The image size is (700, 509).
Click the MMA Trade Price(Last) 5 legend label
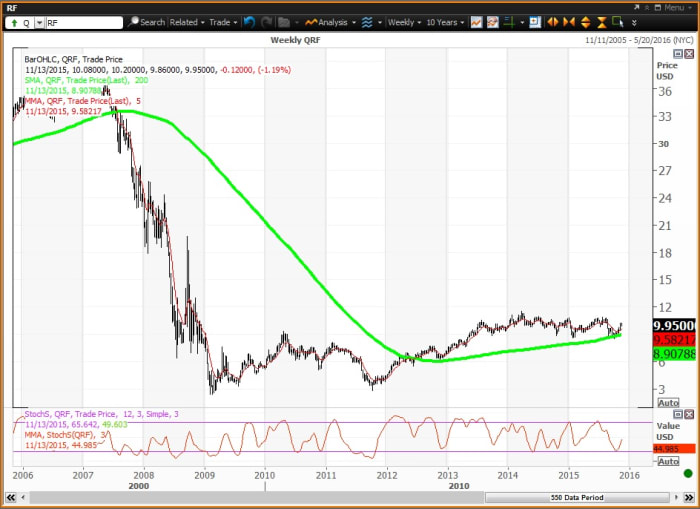tap(83, 101)
